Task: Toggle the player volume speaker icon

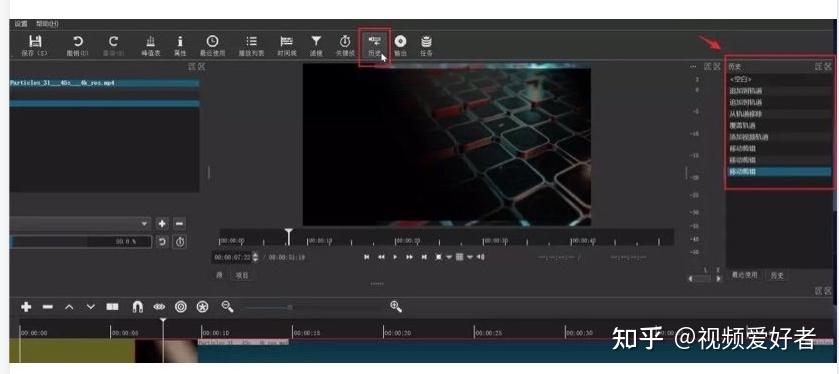Action: [480, 257]
